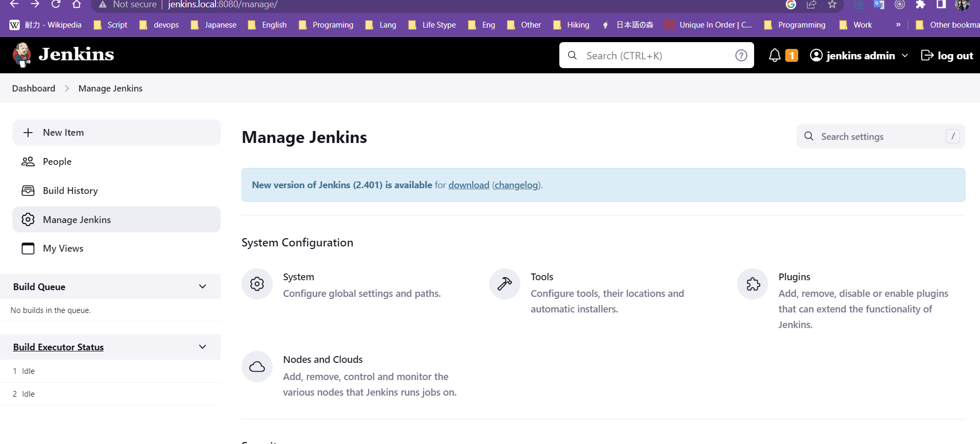The image size is (980, 444).
Task: Click the Dashboard breadcrumb link
Action: click(x=34, y=88)
